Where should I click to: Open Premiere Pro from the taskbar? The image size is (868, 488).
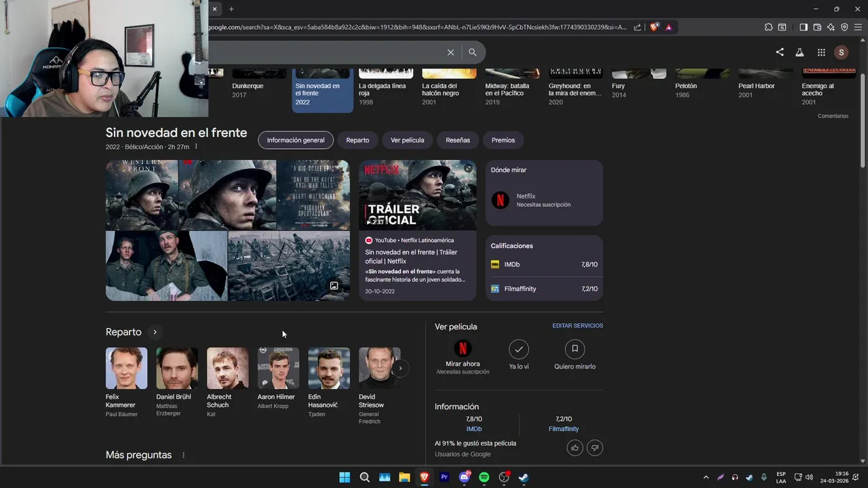pos(444,477)
